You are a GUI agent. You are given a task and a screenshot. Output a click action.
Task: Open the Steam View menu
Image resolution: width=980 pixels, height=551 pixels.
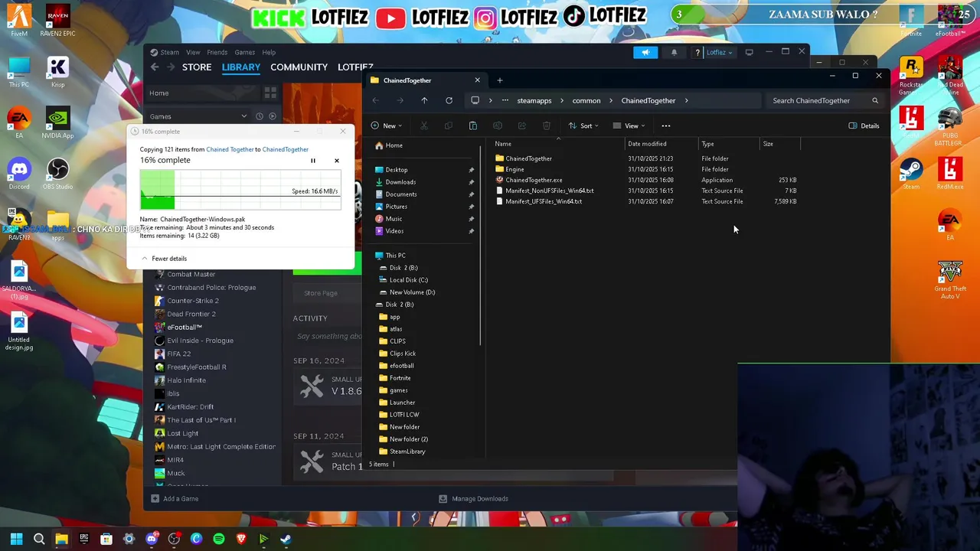coord(193,53)
